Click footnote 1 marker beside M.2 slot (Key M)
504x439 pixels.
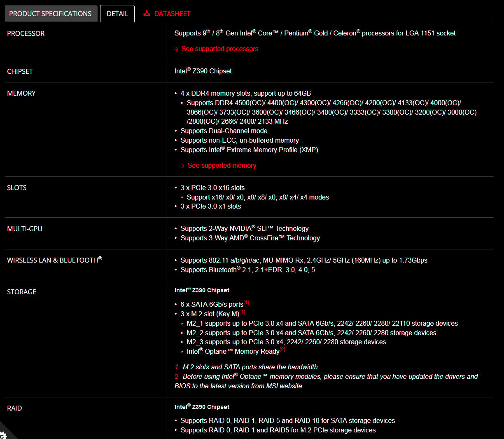[x=242, y=312]
